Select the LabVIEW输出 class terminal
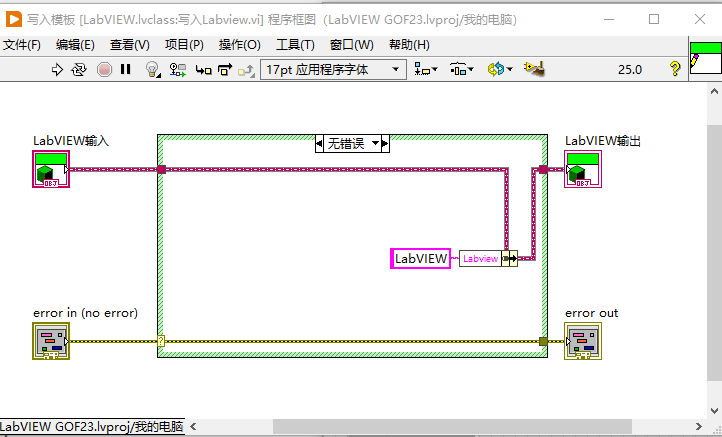Screen dimensions: 722x437 (583, 169)
